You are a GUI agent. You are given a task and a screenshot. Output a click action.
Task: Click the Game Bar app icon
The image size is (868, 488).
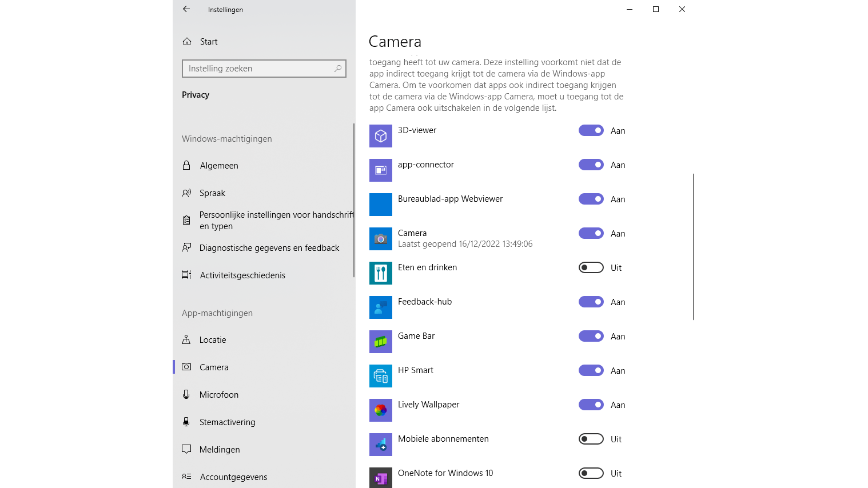[x=381, y=342]
